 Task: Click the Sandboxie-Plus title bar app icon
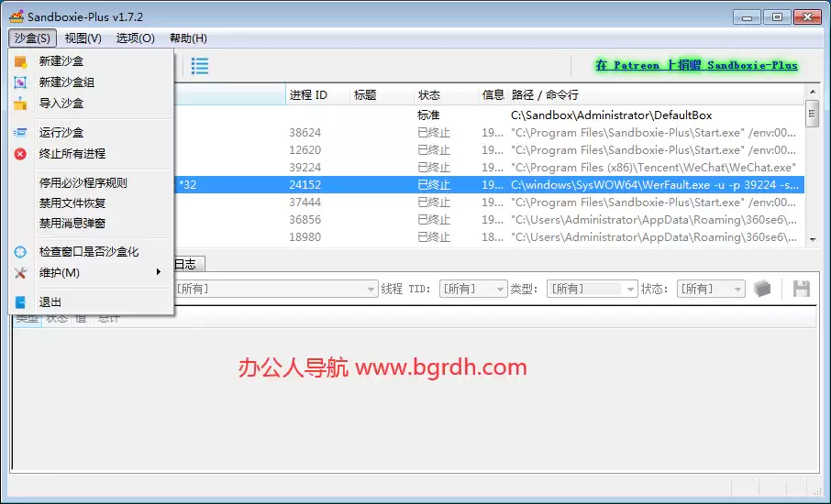coord(17,16)
